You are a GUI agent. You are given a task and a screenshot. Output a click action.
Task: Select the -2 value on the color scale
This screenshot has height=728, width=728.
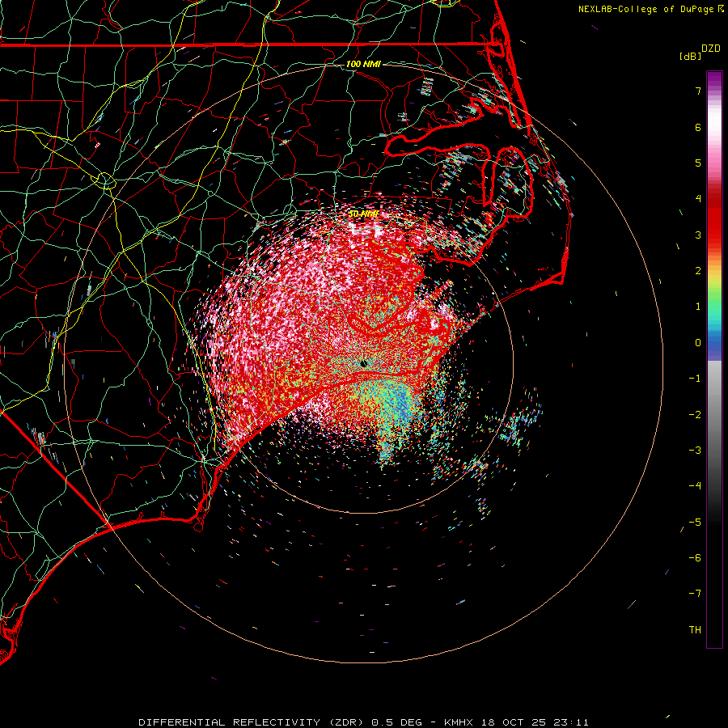(x=695, y=415)
